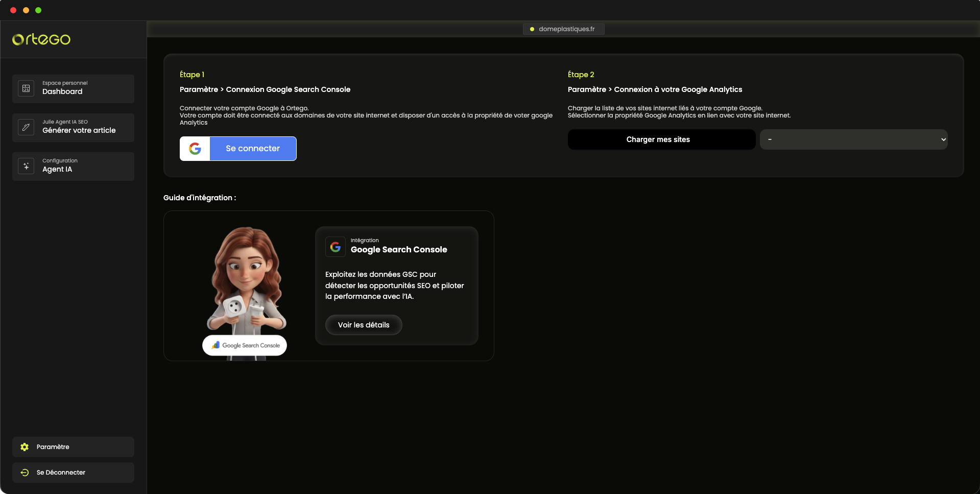Click the Étape 2 heading
The image size is (980, 494).
pos(581,75)
